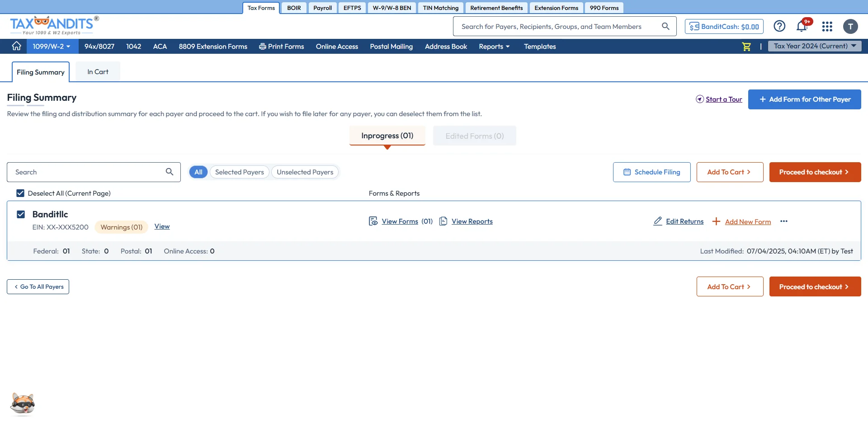Switch to the Payroll top tab

point(322,8)
